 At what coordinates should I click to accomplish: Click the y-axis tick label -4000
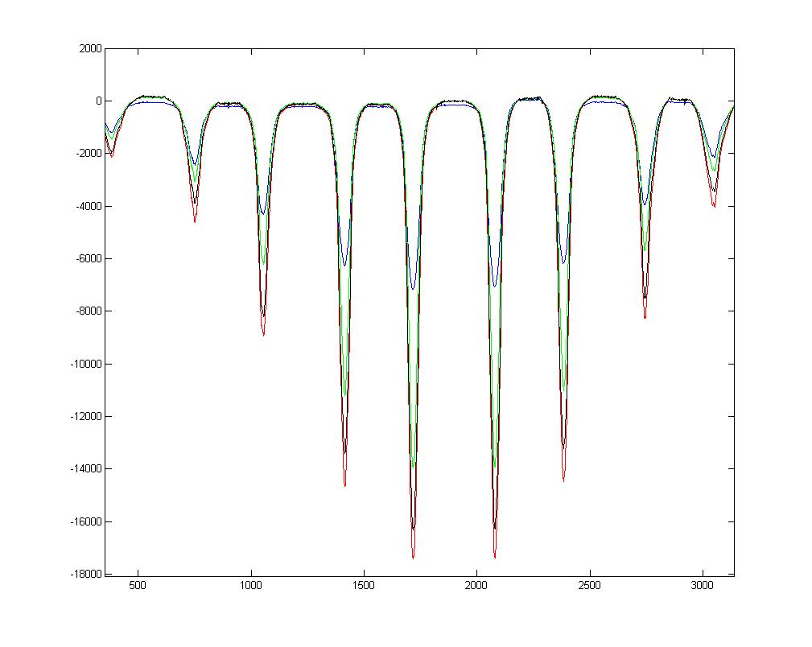point(88,207)
